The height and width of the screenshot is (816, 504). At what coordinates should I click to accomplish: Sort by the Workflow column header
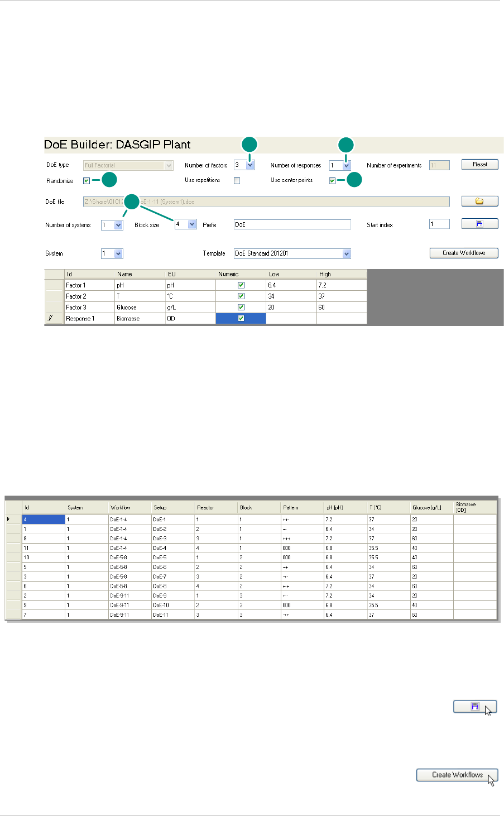(x=129, y=507)
